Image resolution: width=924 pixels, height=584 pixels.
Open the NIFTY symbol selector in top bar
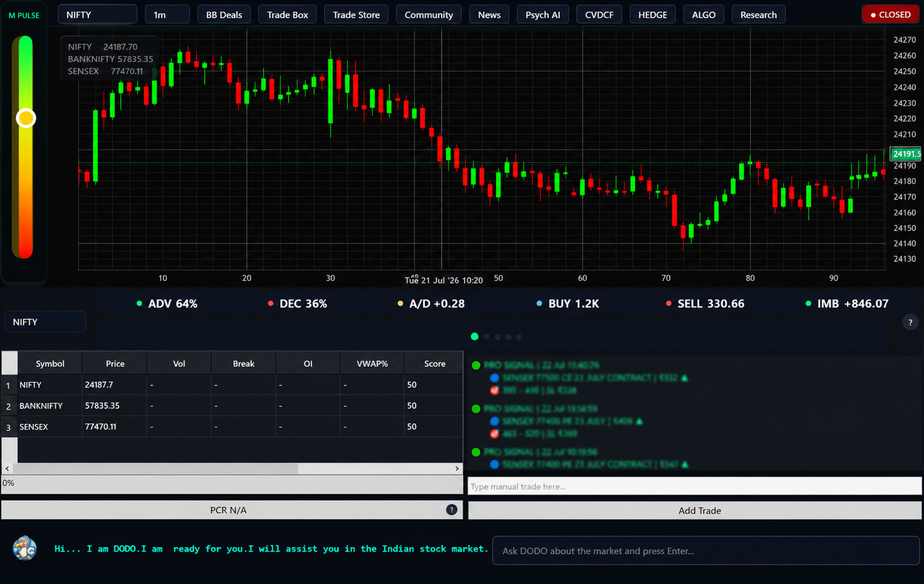[97, 15]
